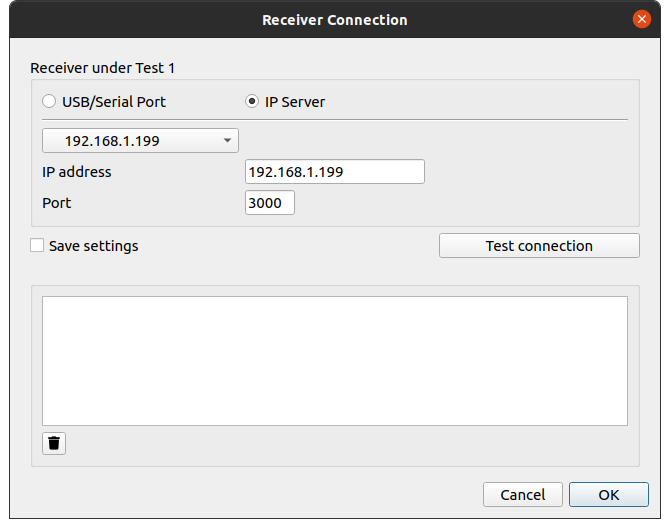Click the "USB/Serial Port" option text
Image resolution: width=670 pixels, height=528 pixels.
[x=114, y=102]
